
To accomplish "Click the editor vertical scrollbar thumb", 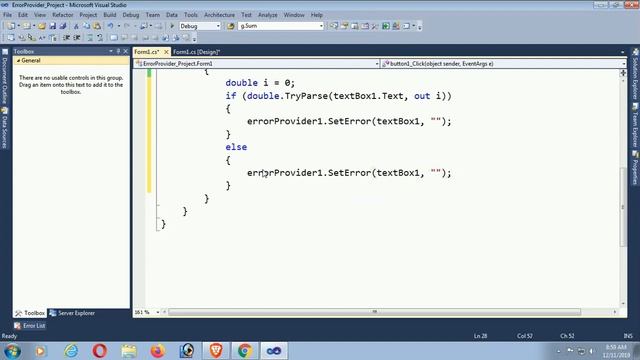I will (623, 207).
